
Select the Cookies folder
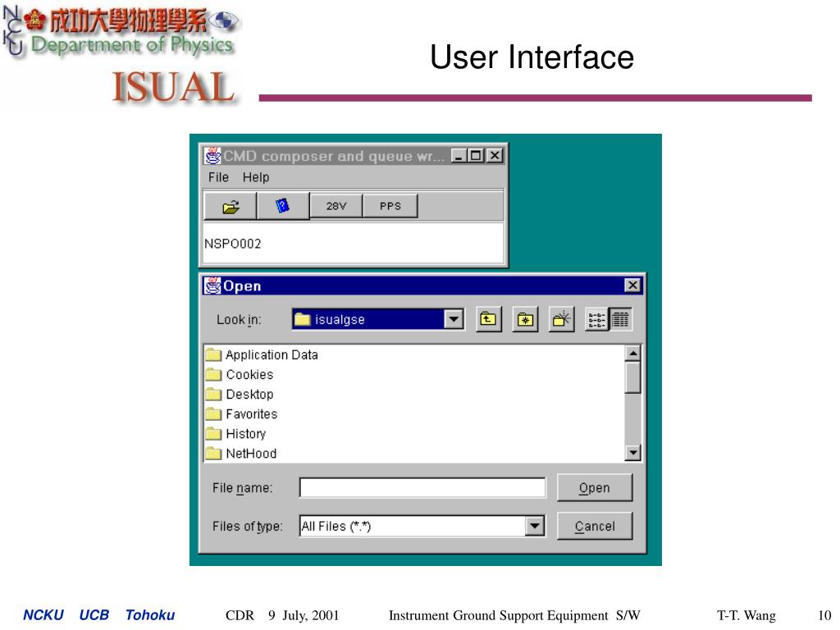[x=240, y=374]
